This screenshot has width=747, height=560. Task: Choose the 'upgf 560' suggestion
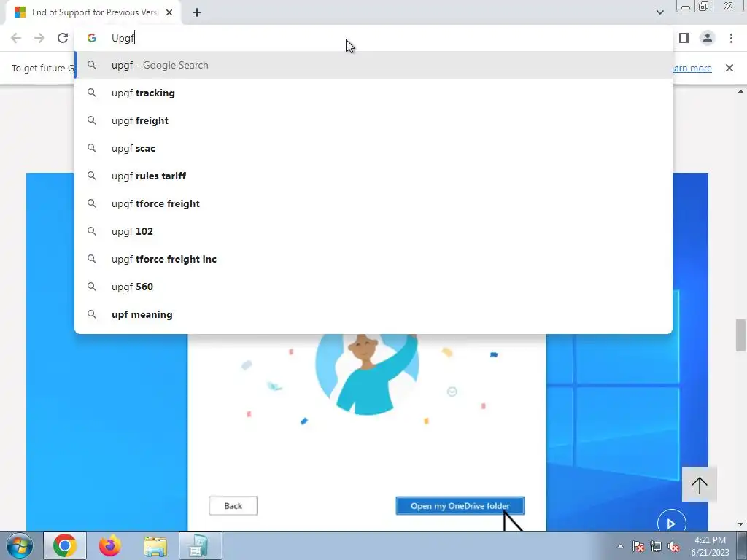pos(373,287)
